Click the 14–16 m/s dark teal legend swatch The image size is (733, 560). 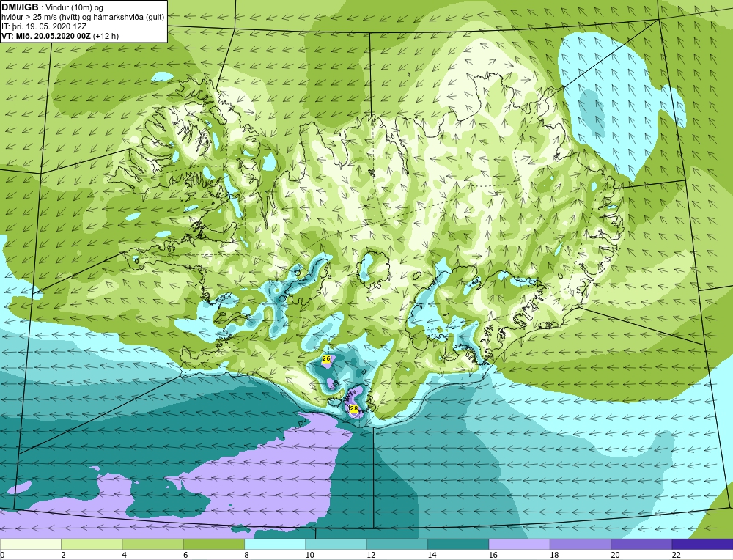[x=458, y=545]
